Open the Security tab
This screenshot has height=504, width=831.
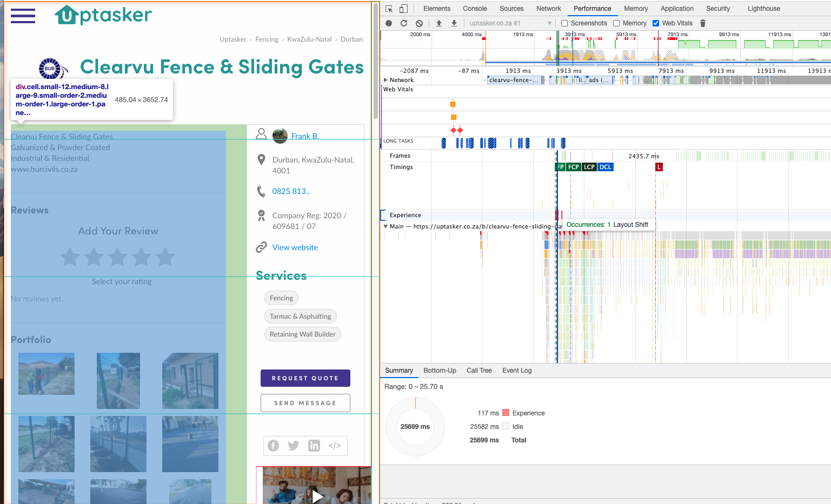click(718, 9)
